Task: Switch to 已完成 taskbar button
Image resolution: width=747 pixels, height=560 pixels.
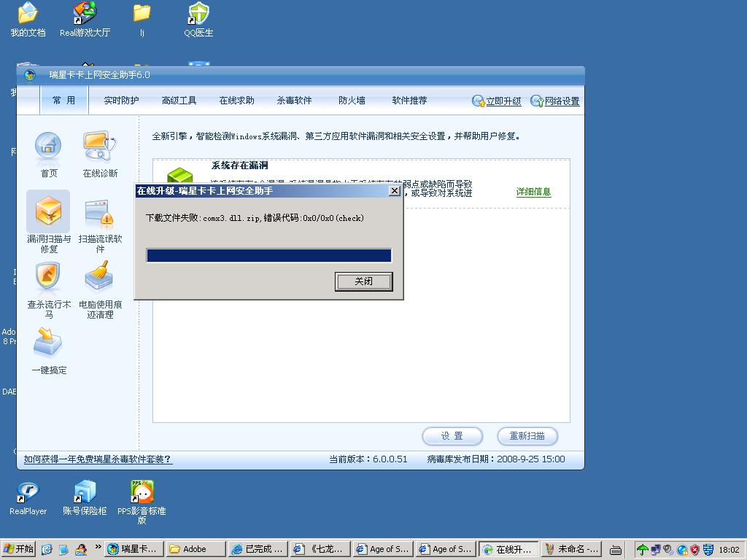Action: [258, 549]
